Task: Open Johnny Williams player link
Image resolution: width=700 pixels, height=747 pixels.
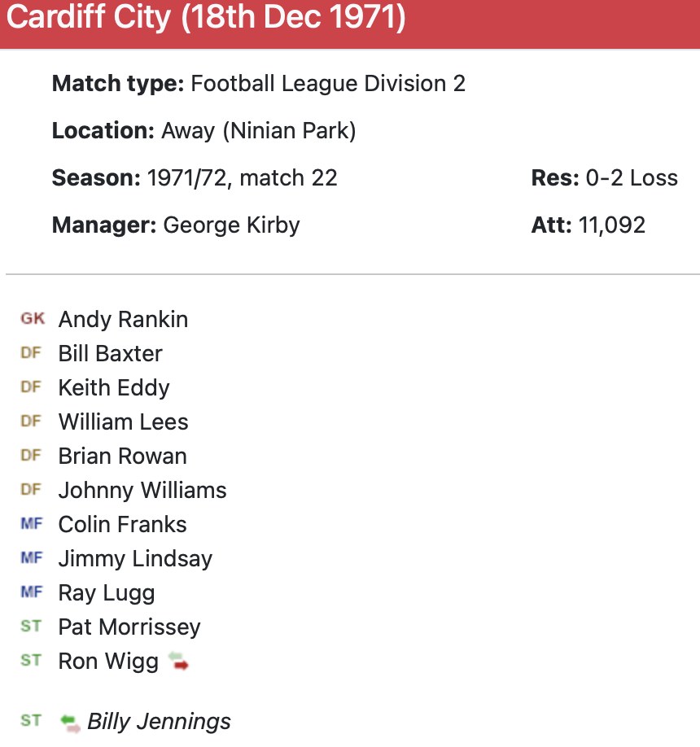Action: [142, 490]
